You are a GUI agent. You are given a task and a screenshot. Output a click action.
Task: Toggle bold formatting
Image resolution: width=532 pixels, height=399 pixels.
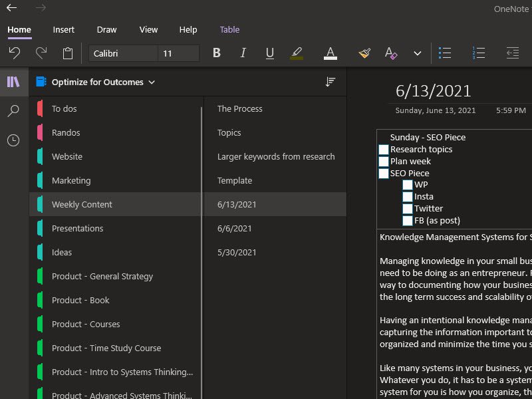pos(217,53)
